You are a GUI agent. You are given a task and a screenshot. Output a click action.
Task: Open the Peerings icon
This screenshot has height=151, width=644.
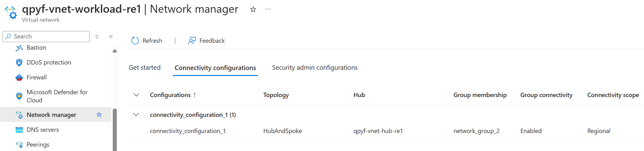pyautogui.click(x=19, y=145)
